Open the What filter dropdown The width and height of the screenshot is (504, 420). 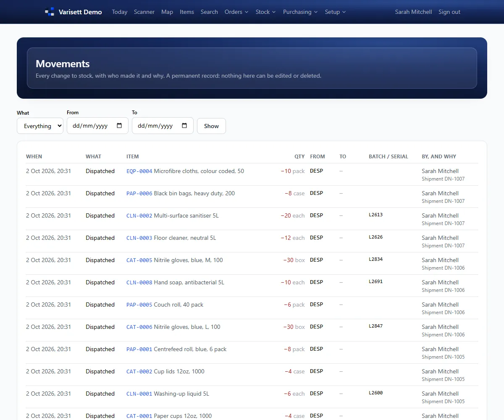(40, 126)
